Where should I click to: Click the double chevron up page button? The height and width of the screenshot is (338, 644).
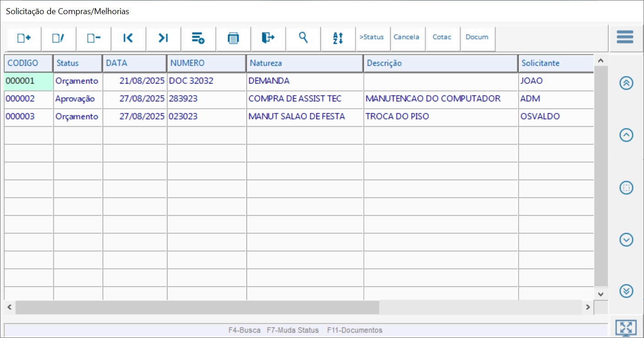tap(626, 83)
